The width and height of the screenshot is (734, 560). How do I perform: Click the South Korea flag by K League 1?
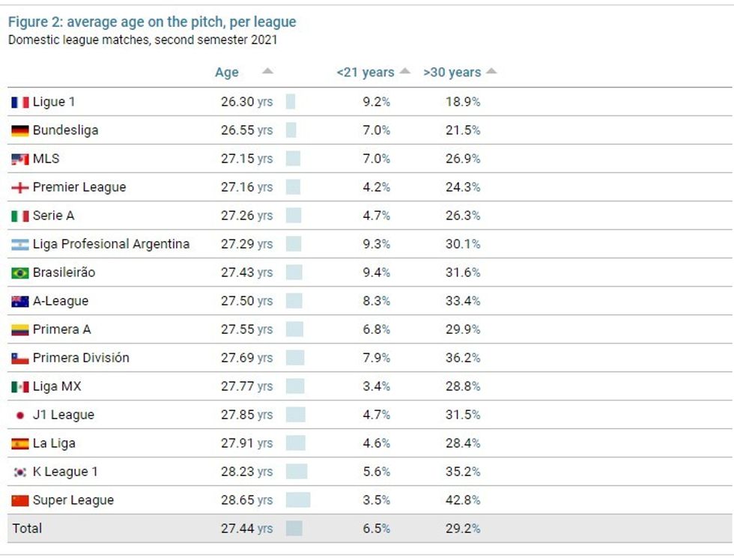(20, 472)
